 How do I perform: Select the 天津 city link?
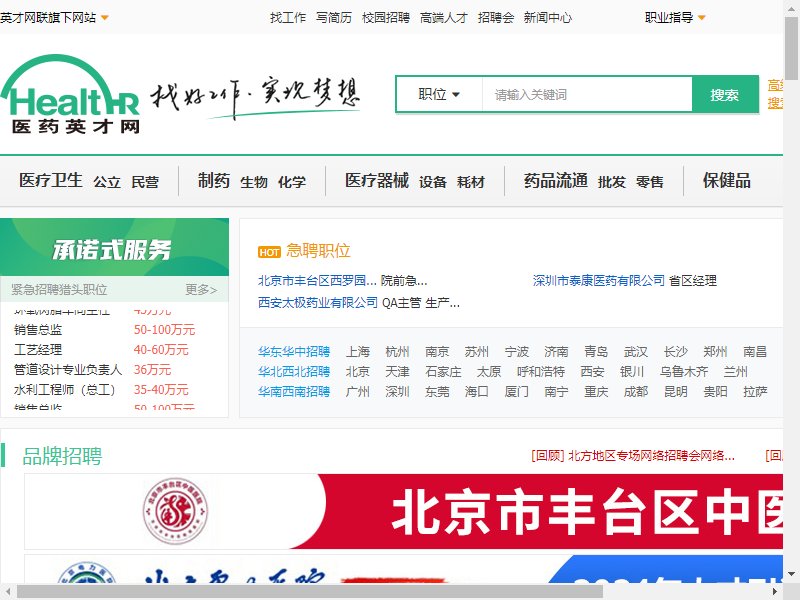(397, 371)
